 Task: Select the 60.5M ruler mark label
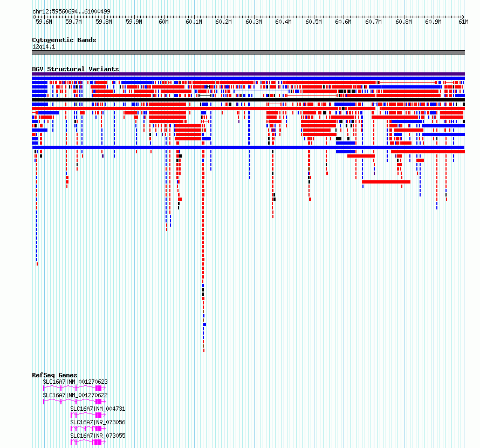(314, 22)
